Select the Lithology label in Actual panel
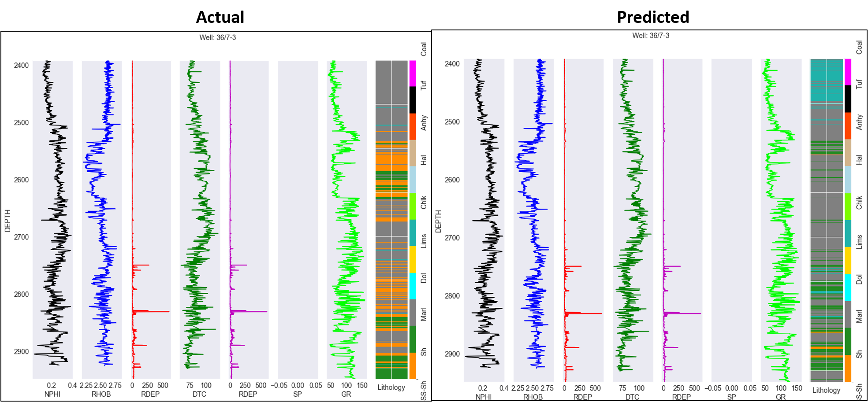 (391, 387)
